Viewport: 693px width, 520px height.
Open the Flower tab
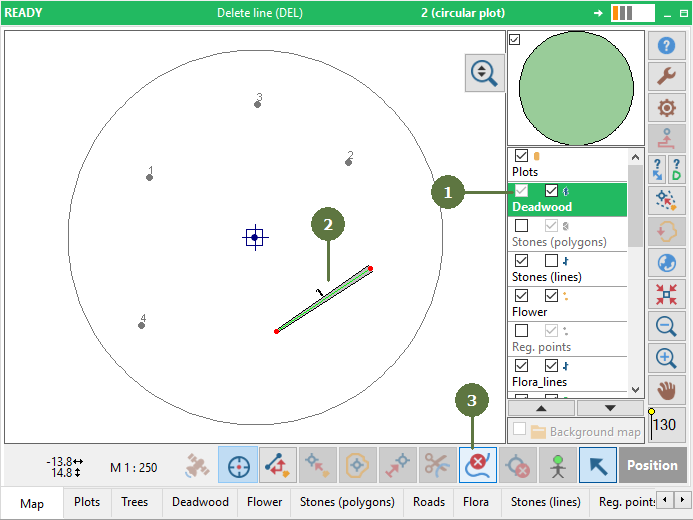[264, 502]
